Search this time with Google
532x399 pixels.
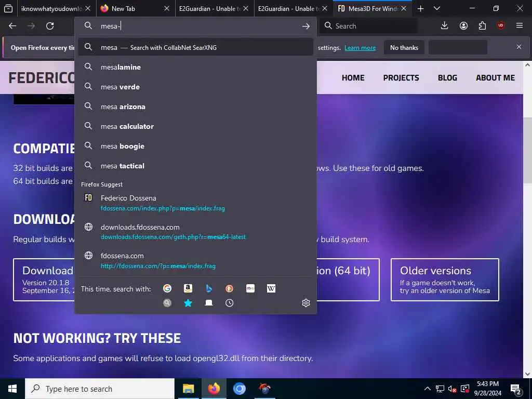pyautogui.click(x=167, y=288)
